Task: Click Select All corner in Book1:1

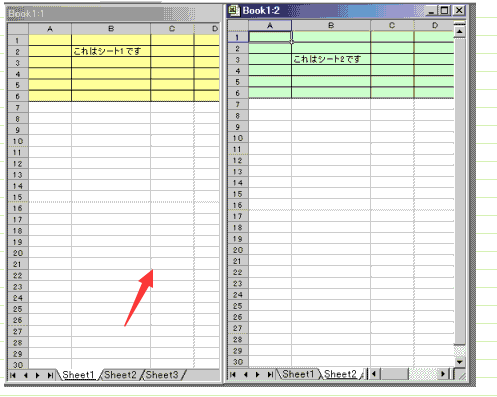Action: pyautogui.click(x=18, y=29)
